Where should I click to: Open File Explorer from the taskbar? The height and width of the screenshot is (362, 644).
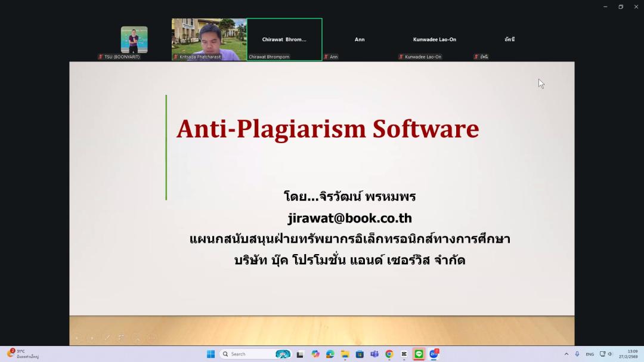(345, 354)
